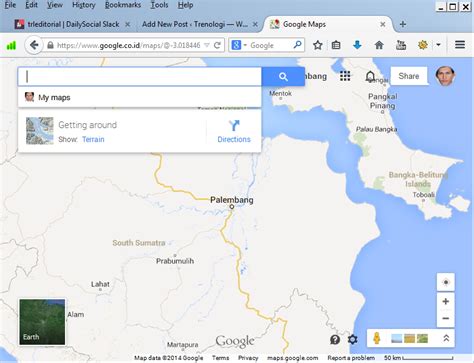Open the Edit menu
The height and width of the screenshot is (363, 474).
pos(31,5)
